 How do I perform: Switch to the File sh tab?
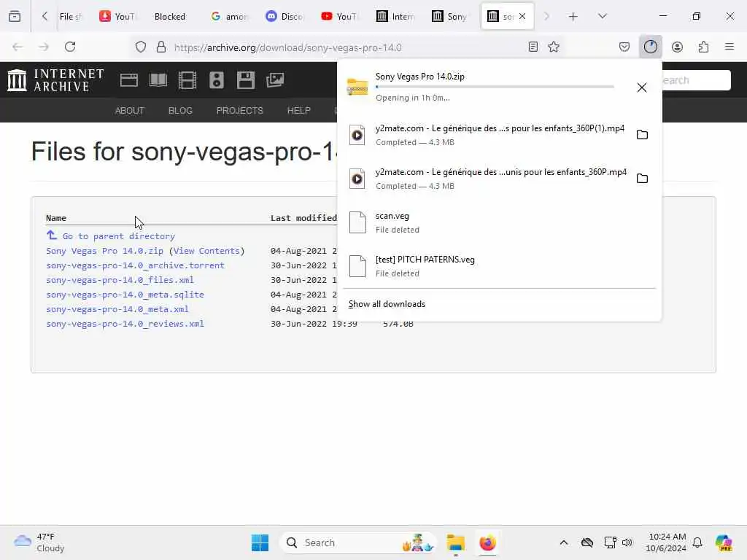click(71, 17)
